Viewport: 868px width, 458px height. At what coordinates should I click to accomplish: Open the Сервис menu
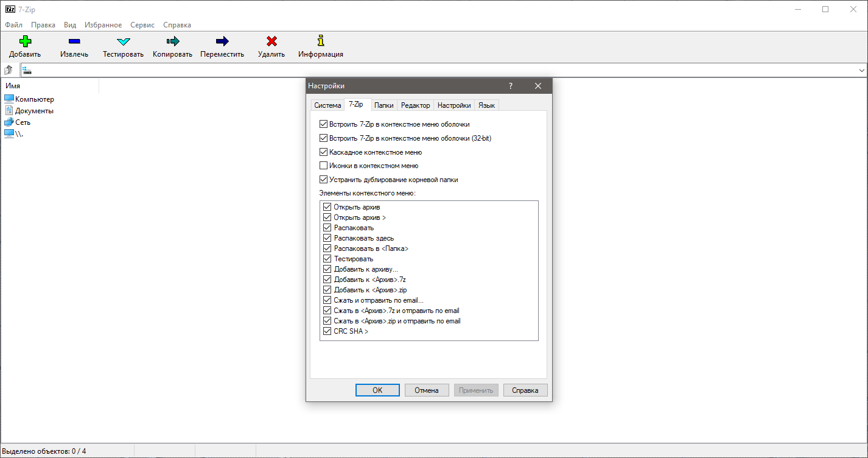point(142,25)
